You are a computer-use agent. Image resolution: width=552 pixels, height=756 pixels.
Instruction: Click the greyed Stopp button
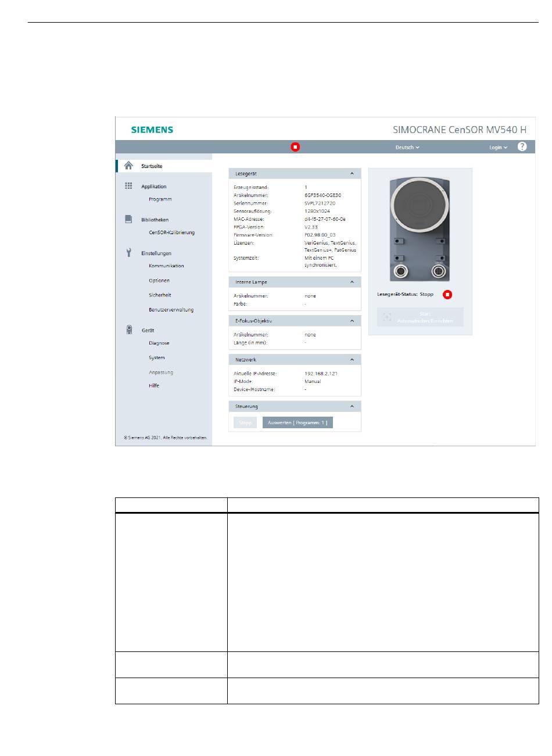pyautogui.click(x=245, y=423)
